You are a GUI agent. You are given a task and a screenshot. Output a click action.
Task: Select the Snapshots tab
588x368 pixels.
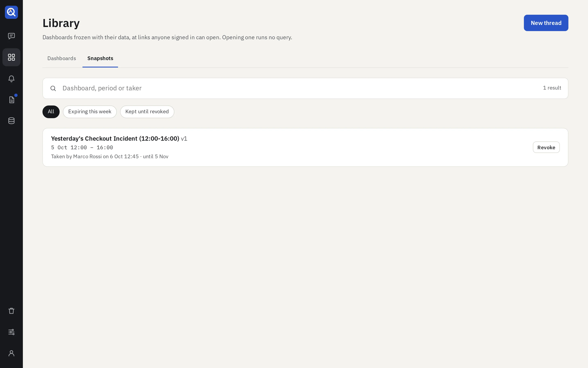click(100, 58)
